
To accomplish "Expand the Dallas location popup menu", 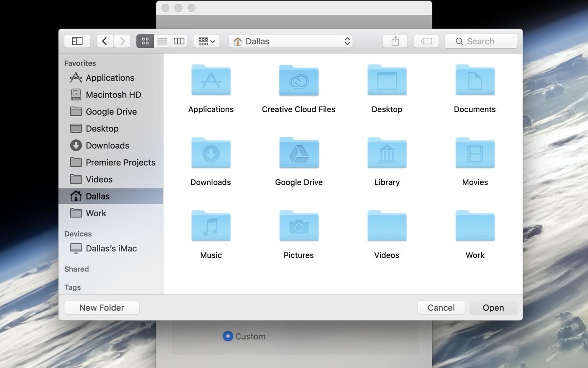I will tap(346, 41).
